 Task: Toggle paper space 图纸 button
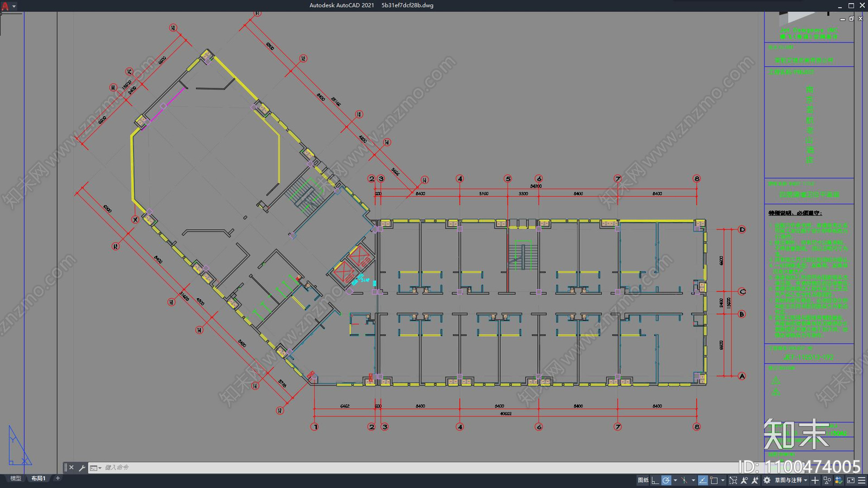point(643,480)
